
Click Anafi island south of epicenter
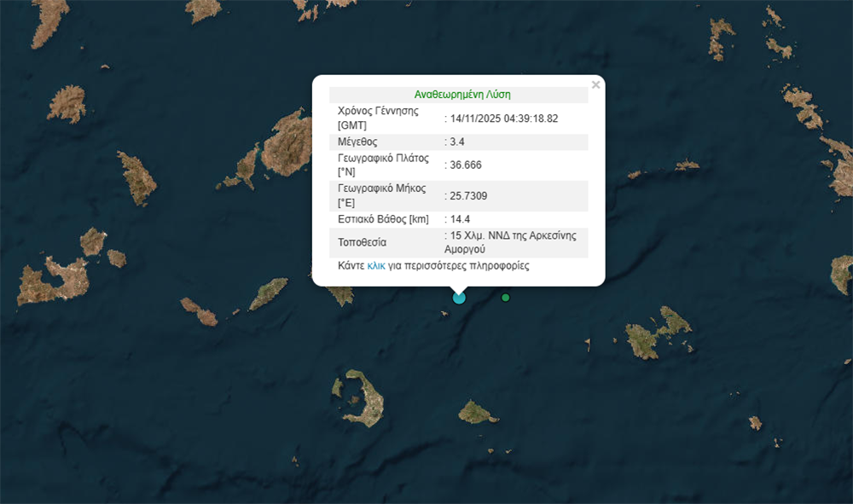[478, 413]
